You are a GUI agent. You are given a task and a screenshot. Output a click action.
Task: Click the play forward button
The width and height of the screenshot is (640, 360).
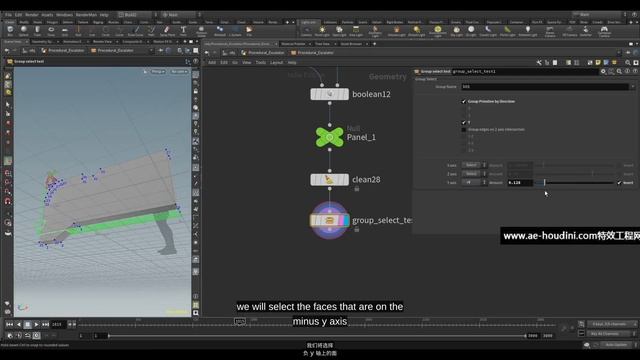[36, 324]
